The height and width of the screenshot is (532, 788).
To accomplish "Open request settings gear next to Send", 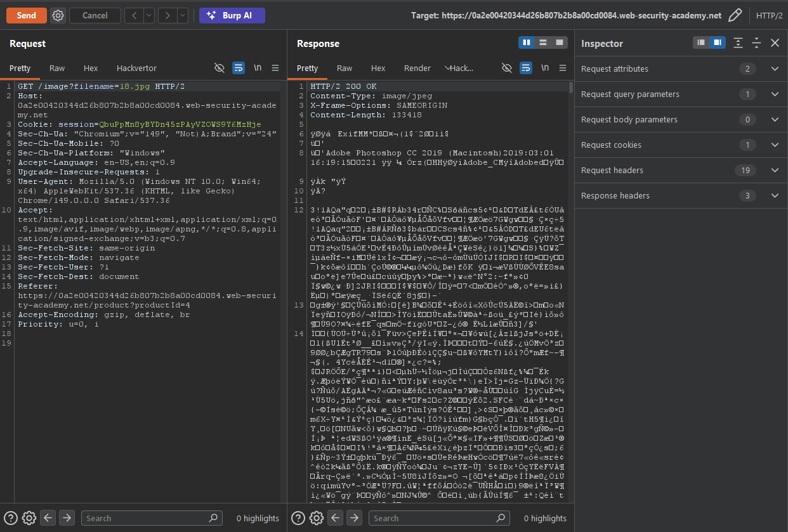I will (58, 15).
